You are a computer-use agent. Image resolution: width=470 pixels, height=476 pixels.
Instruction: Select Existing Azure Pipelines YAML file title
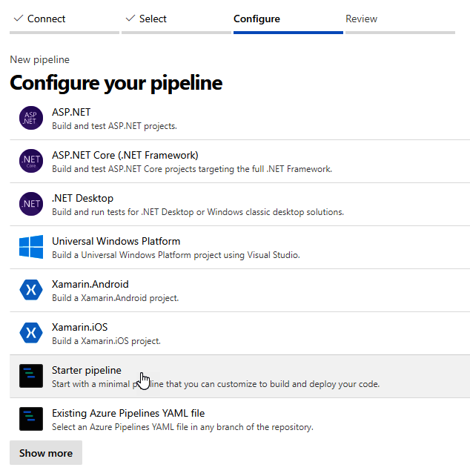128,414
